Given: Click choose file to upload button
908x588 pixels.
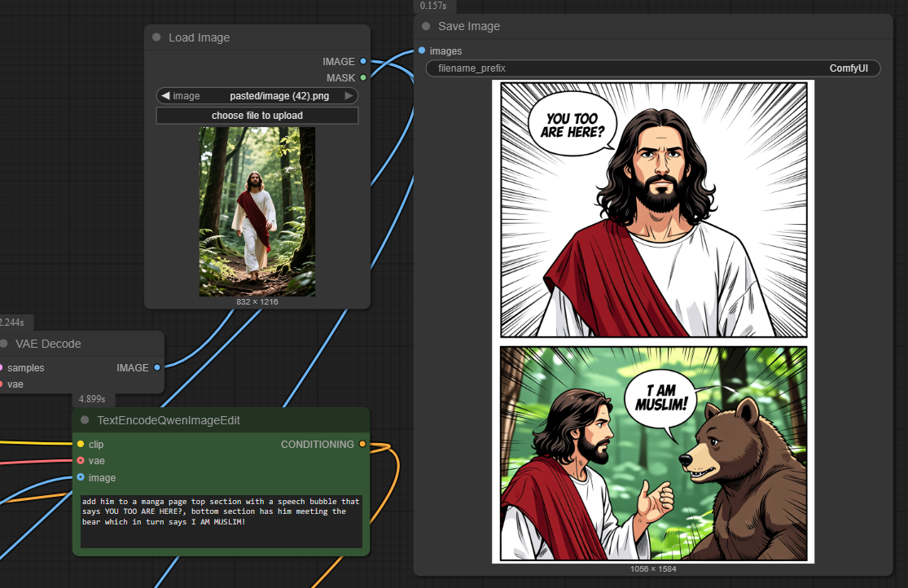Looking at the screenshot, I should 257,116.
